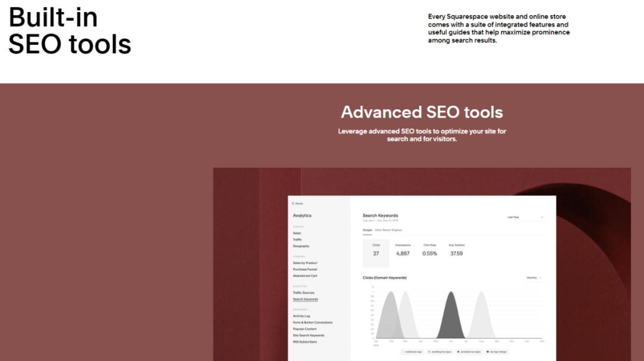Select Traffic Sources in the sidebar
The image size is (644, 361).
pyautogui.click(x=304, y=293)
